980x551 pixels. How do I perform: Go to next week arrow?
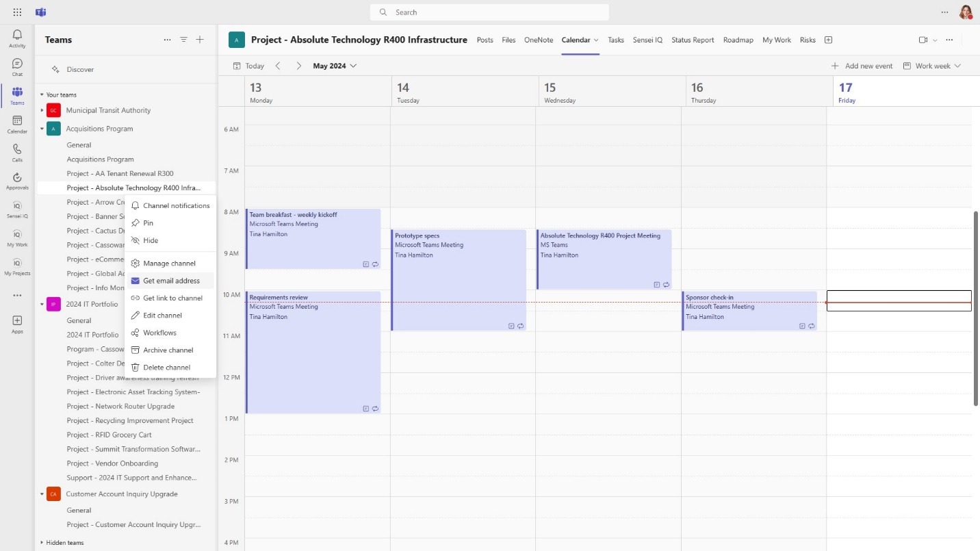(x=298, y=66)
